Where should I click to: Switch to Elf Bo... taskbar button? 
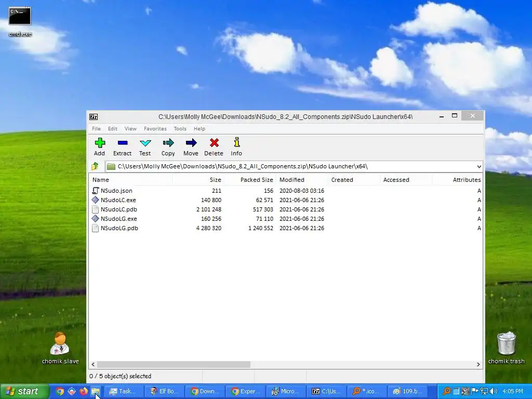165,391
